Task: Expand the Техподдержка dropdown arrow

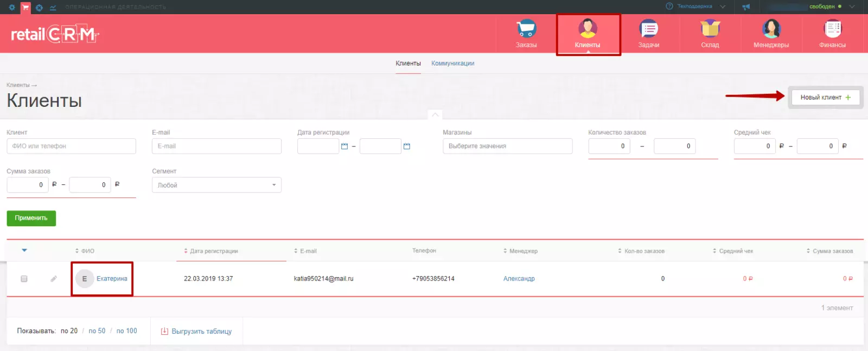Action: click(x=723, y=7)
